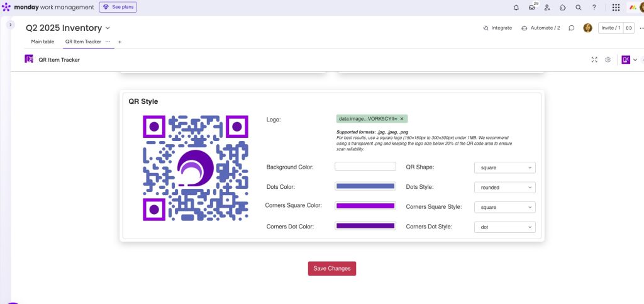
Task: Open the Dots Style dropdown
Action: pos(505,188)
